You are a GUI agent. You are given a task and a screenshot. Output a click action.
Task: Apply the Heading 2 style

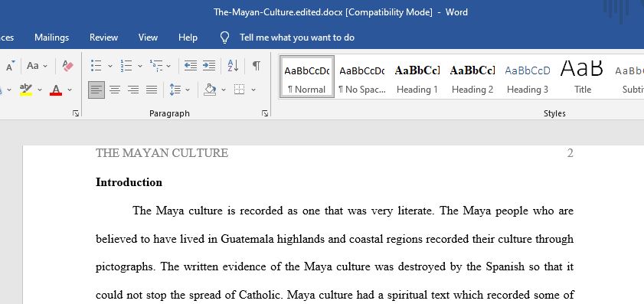click(472, 77)
